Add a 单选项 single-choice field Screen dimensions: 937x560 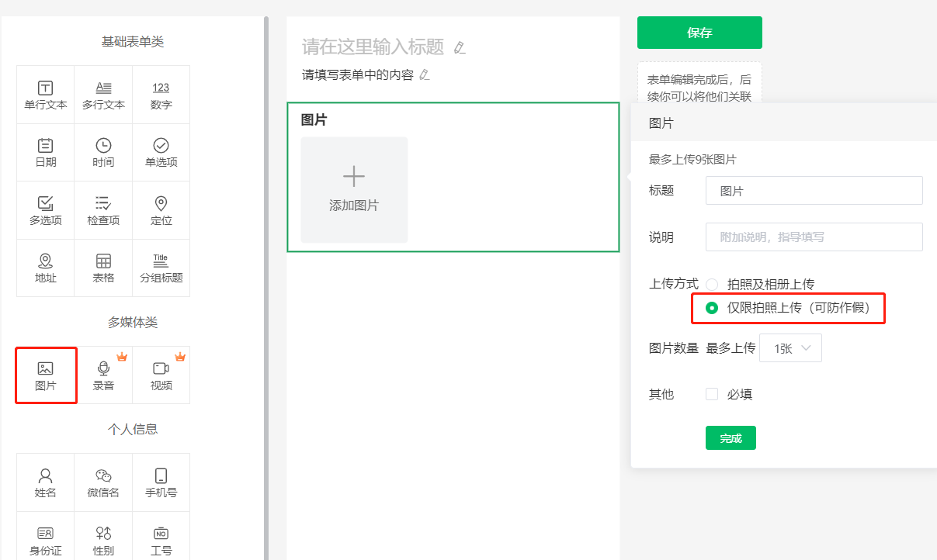161,153
